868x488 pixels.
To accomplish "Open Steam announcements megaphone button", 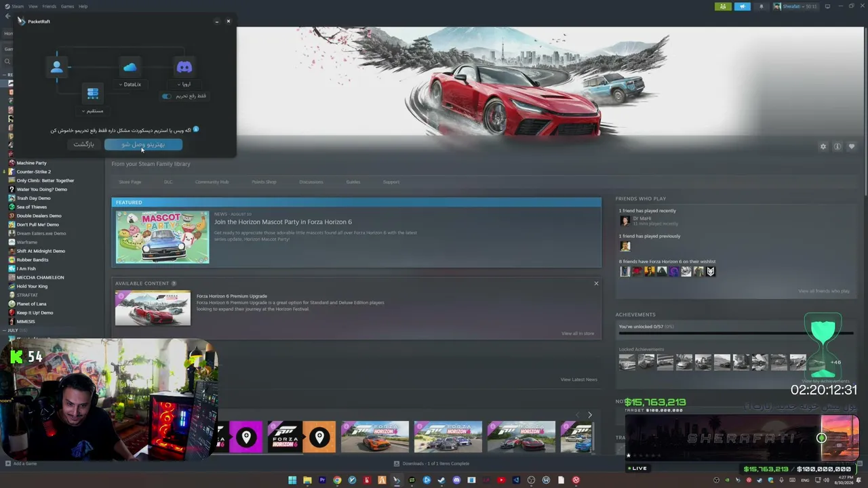I will 742,6.
